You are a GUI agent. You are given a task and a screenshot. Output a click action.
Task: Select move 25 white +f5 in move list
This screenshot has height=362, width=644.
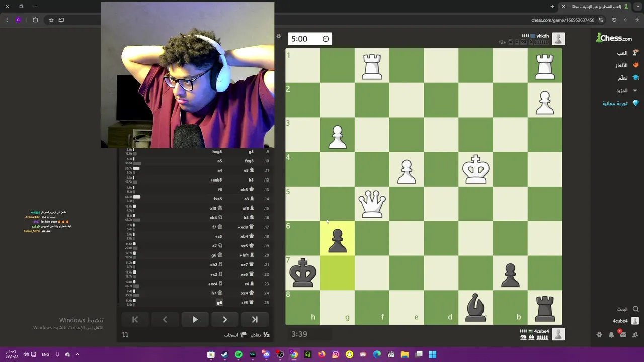pyautogui.click(x=247, y=302)
